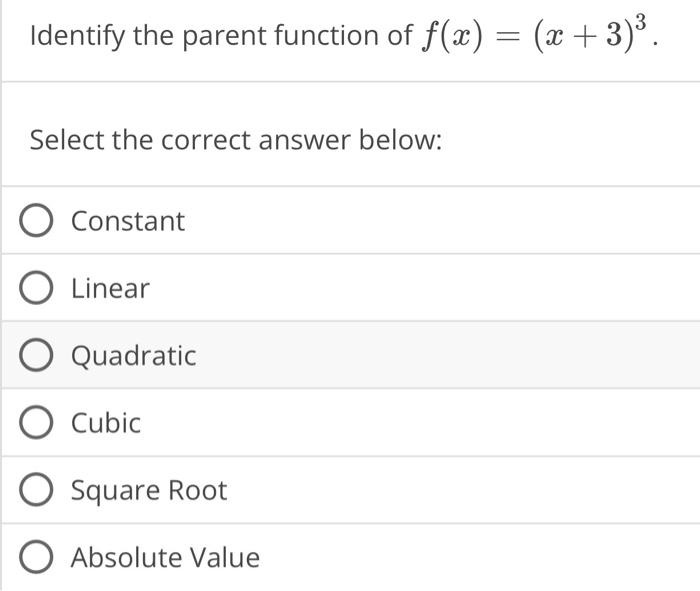Viewport: 700px width, 591px height.
Task: Click the Absolute Value label text
Action: pyautogui.click(x=166, y=558)
